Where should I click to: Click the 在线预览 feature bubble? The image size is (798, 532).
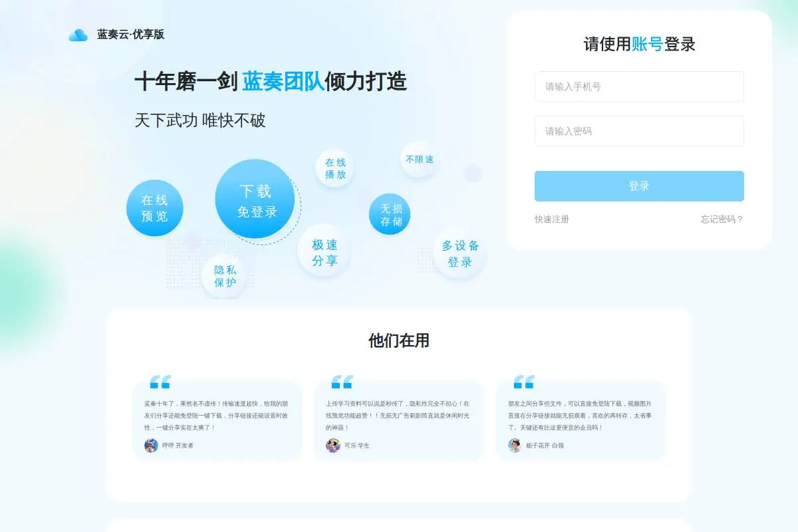(x=154, y=208)
